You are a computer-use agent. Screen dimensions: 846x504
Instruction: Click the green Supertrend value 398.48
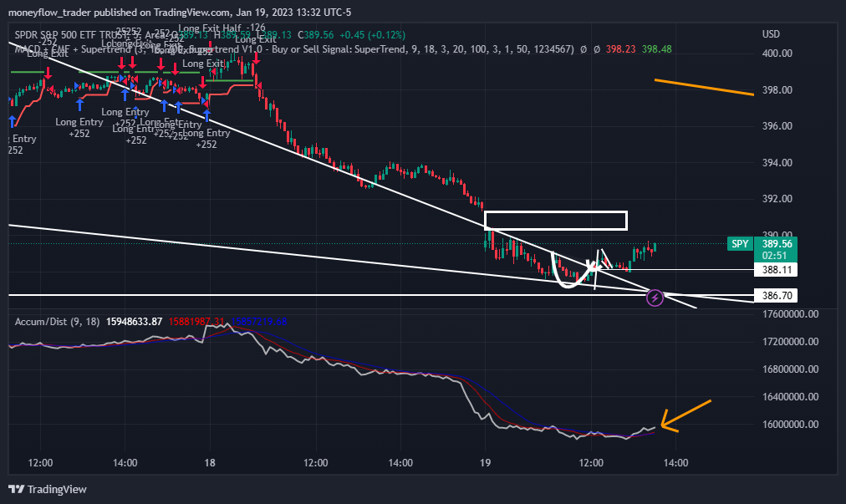(x=656, y=49)
